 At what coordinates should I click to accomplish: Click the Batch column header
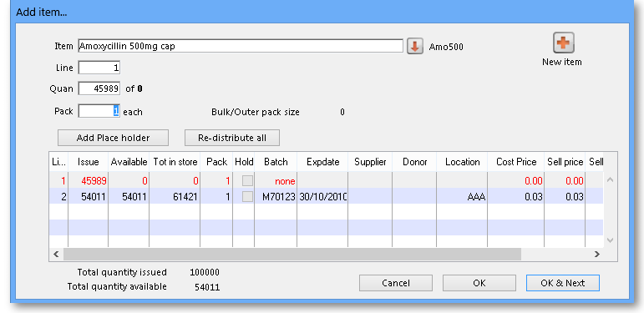(276, 162)
